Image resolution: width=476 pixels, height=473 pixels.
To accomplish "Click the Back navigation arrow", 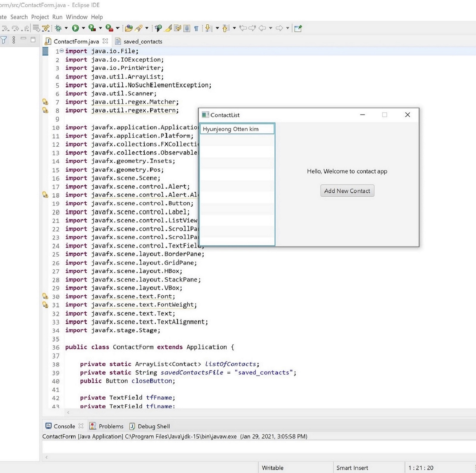I will click(x=262, y=28).
